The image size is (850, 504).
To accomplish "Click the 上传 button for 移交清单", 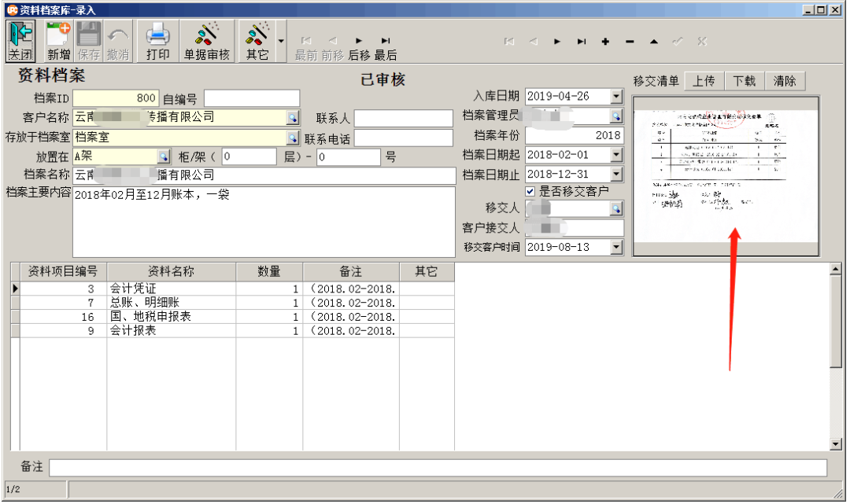I will click(704, 81).
